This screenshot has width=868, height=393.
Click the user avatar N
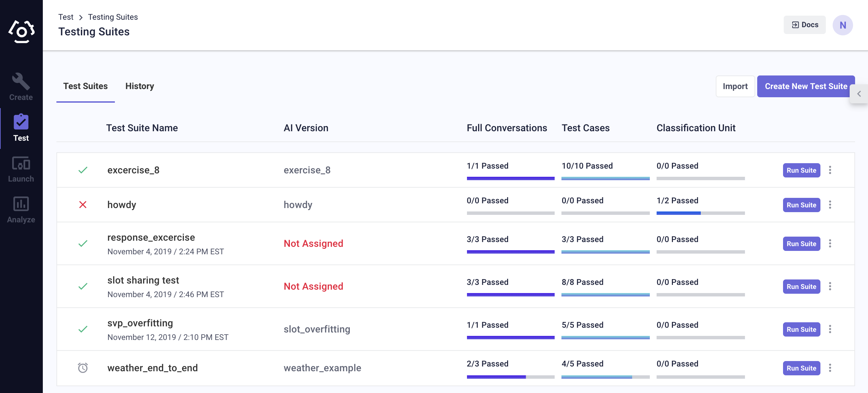pyautogui.click(x=843, y=25)
